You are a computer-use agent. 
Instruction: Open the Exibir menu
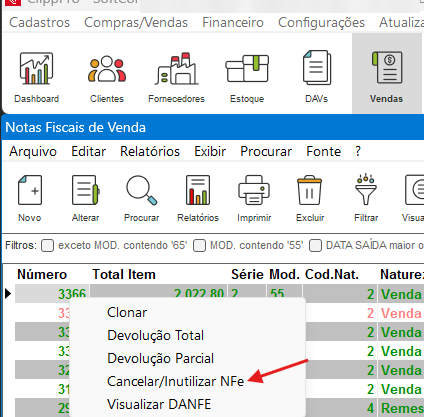tap(210, 152)
